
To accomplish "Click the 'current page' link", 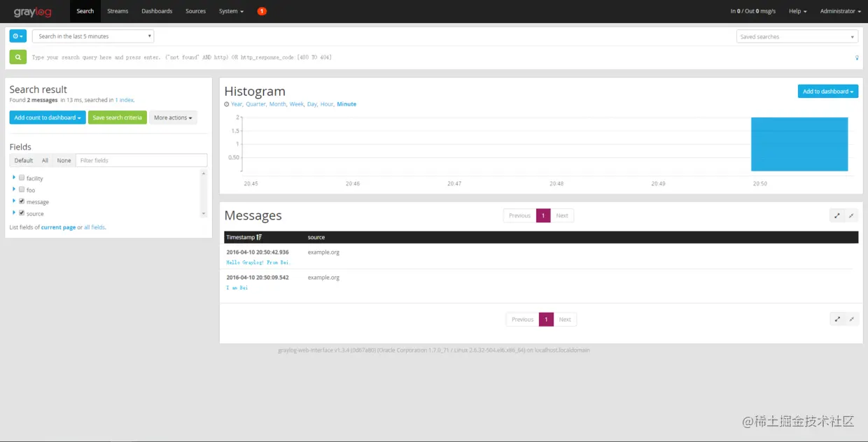I will point(59,227).
